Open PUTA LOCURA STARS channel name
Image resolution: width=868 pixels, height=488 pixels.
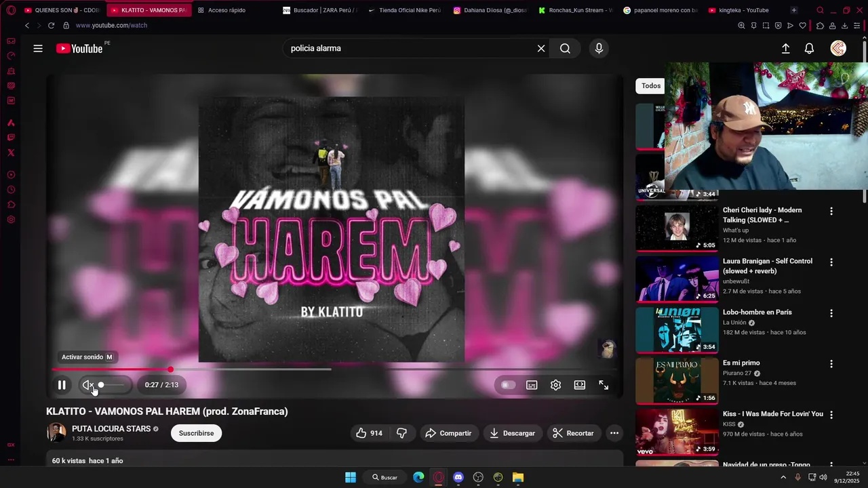111,429
